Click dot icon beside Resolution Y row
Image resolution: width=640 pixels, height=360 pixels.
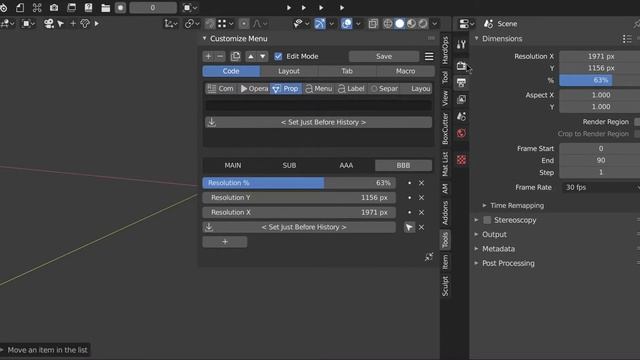pyautogui.click(x=409, y=198)
